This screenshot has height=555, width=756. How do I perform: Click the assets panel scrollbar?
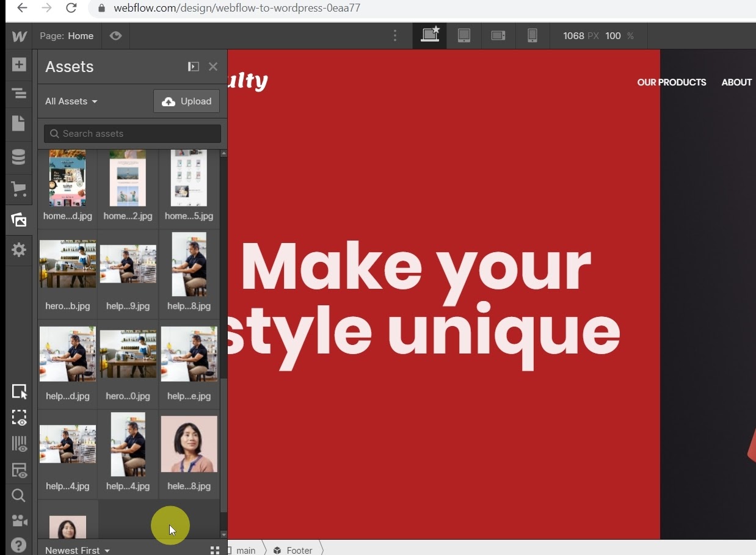click(224, 446)
